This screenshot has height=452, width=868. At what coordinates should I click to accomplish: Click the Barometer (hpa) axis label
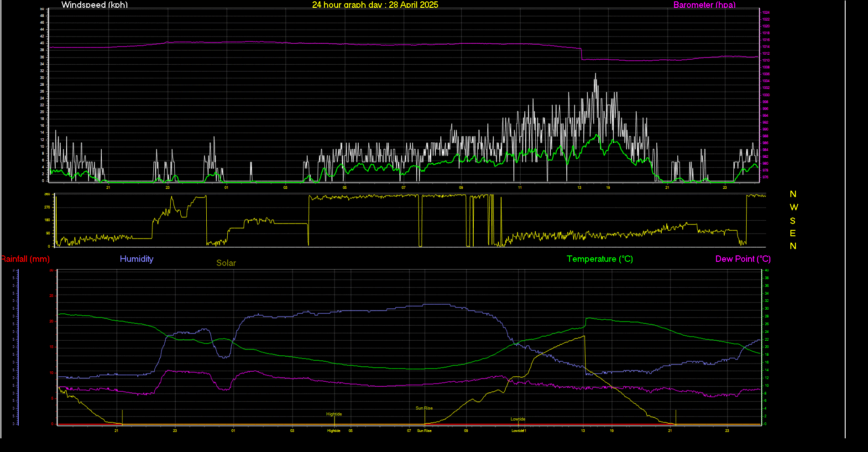click(x=704, y=5)
